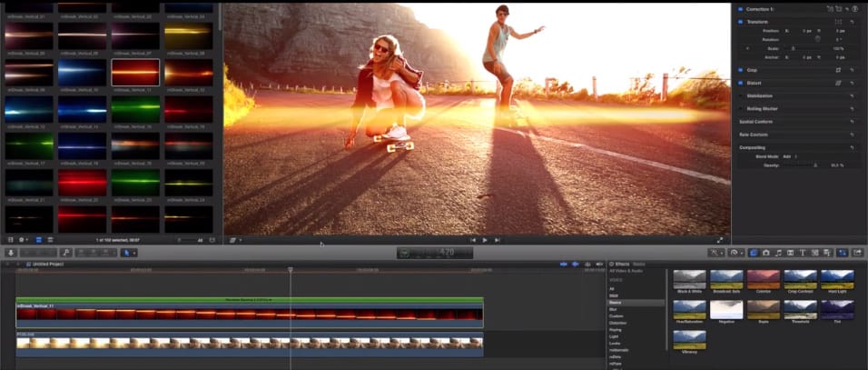The height and width of the screenshot is (370, 868).
Task: Select the Hard Light effect thumbnail
Action: [837, 280]
